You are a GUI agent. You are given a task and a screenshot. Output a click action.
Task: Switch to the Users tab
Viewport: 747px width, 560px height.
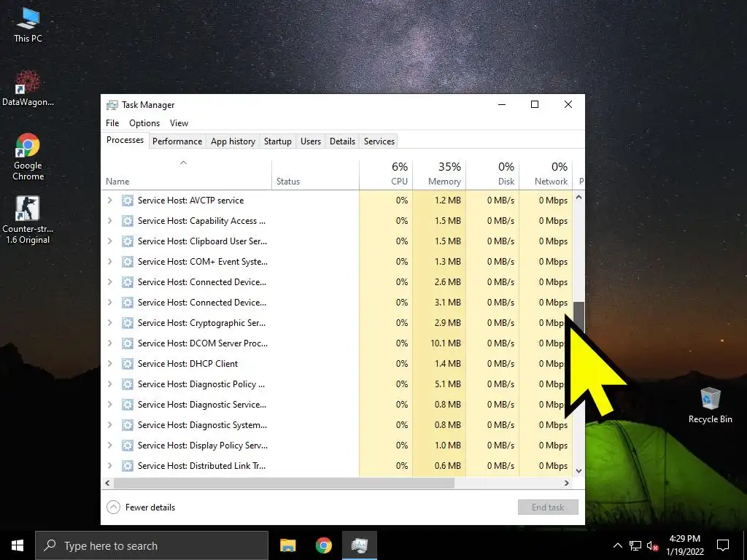[311, 141]
